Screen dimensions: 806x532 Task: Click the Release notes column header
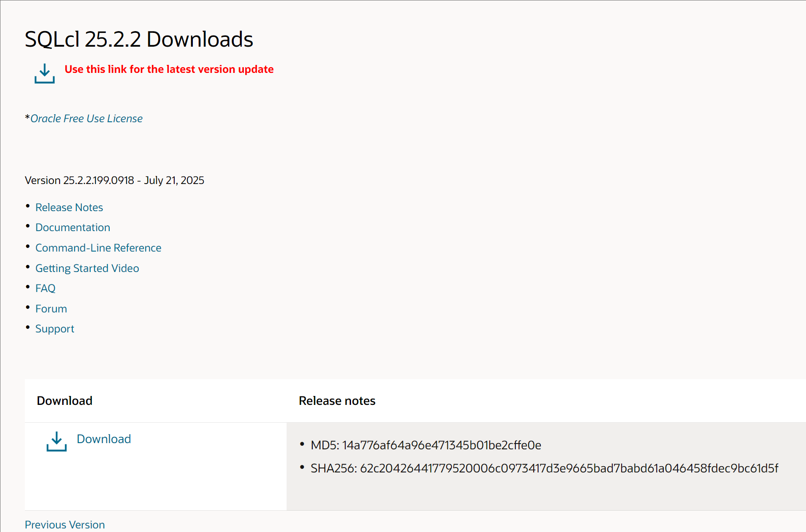(337, 401)
